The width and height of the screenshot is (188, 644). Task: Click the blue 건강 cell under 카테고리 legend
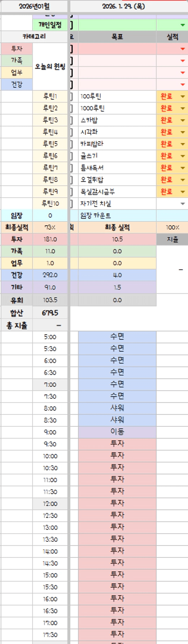pyautogui.click(x=17, y=84)
